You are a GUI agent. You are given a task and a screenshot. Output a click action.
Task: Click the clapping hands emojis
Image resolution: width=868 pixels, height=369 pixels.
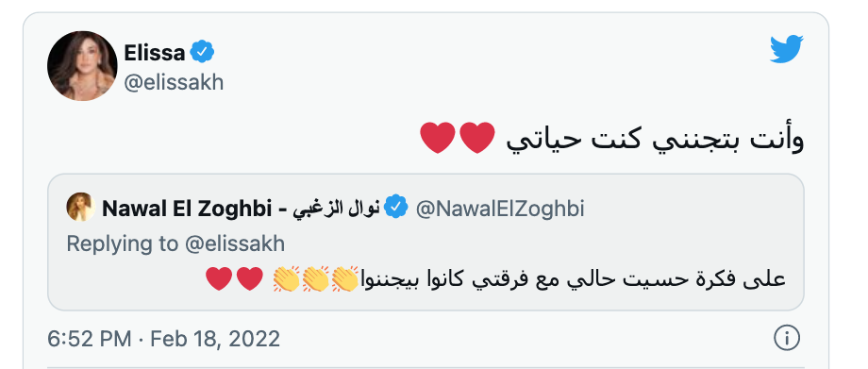click(x=316, y=278)
